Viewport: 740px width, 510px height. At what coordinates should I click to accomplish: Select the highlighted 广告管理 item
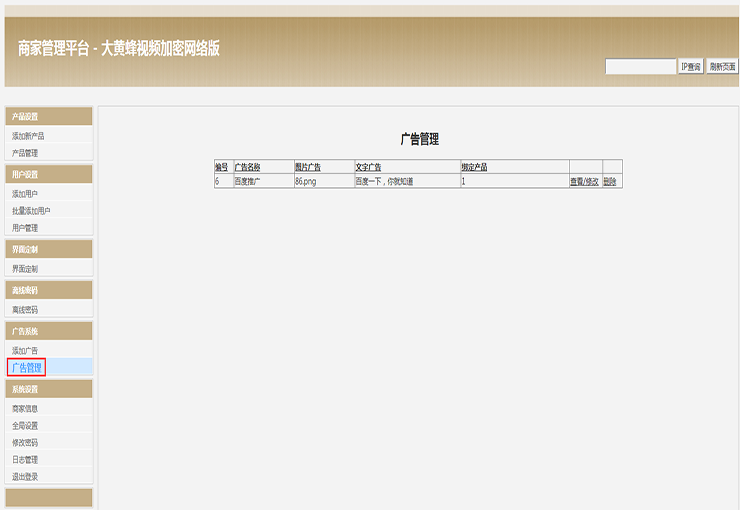[x=26, y=368]
